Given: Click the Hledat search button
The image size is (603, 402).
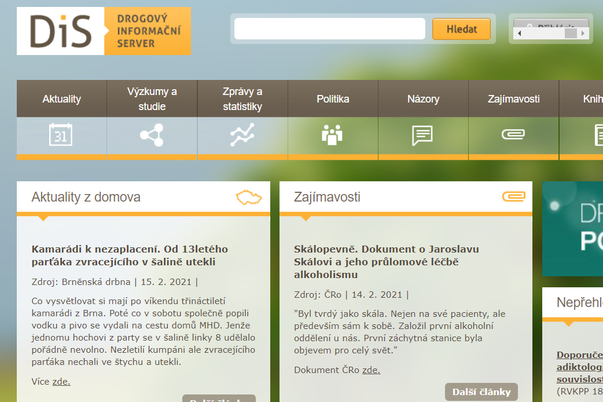Looking at the screenshot, I should point(461,29).
